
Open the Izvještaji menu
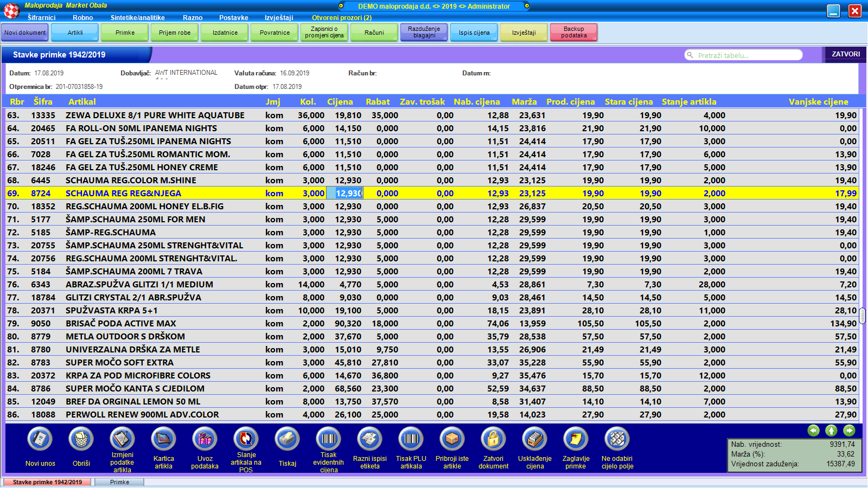tap(279, 18)
